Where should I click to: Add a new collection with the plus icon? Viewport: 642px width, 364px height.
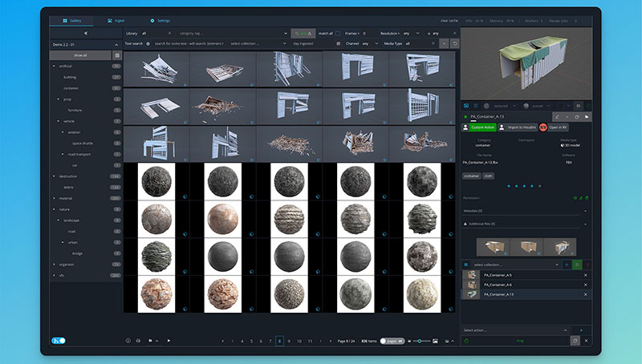click(x=567, y=265)
